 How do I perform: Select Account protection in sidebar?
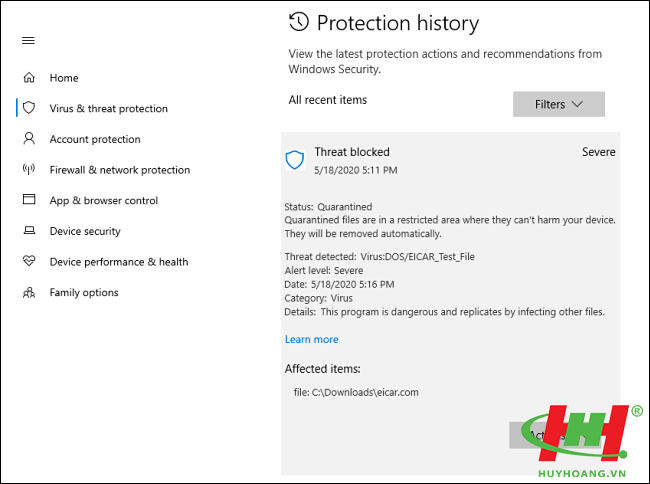95,139
